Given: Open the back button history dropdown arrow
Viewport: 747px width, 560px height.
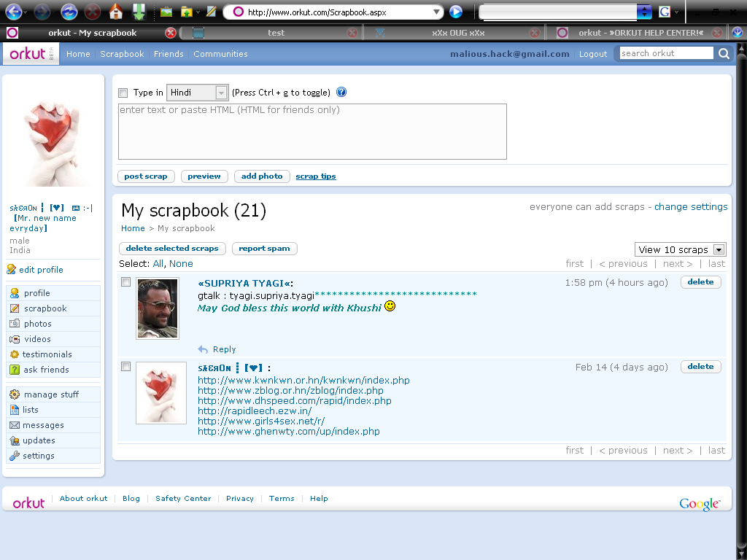Looking at the screenshot, I should [26, 12].
